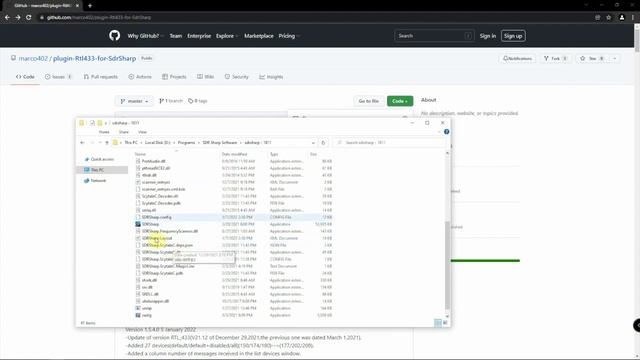This screenshot has height=360, width=640.
Task: Expand the Why GitHub? menu
Action: coord(145,36)
